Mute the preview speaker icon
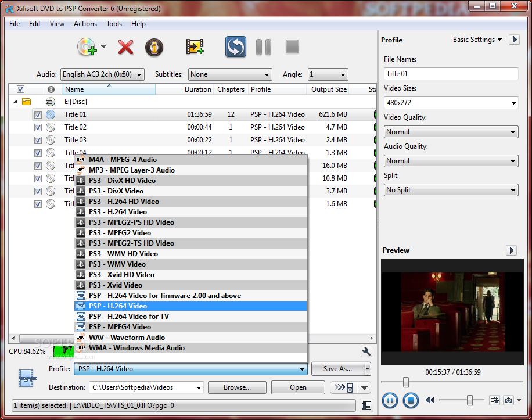Screen dimensions: 532x420 (x=430, y=400)
